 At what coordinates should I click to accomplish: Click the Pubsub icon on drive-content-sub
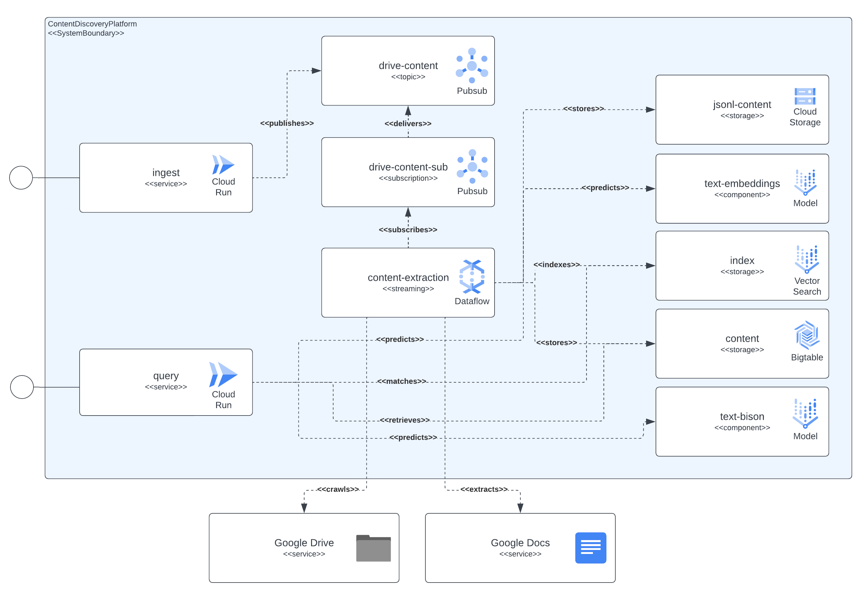(472, 167)
